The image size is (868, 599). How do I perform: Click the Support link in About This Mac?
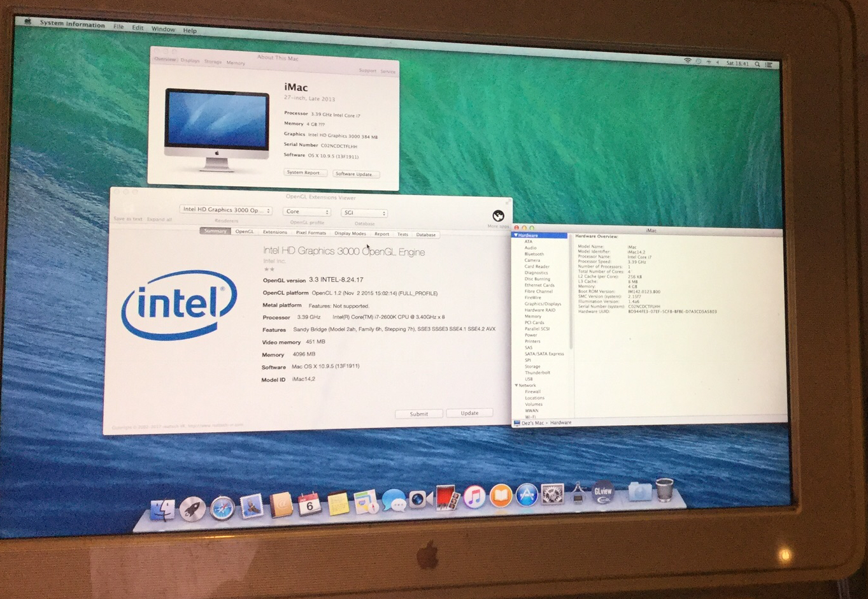[367, 71]
